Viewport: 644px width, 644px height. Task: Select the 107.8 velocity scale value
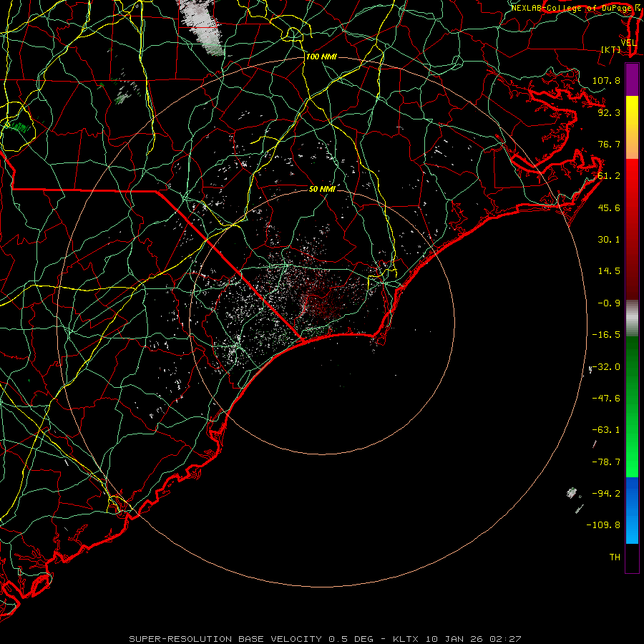click(606, 80)
